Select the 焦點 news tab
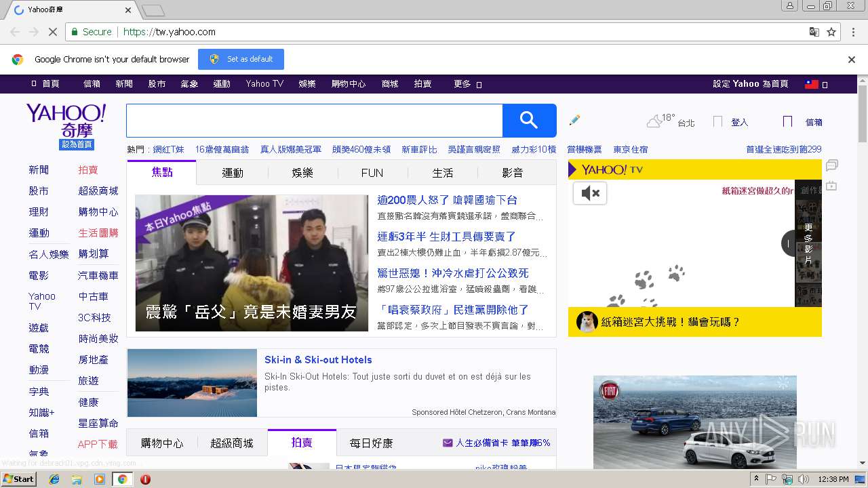Screen dimensions: 868x488 pos(162,172)
